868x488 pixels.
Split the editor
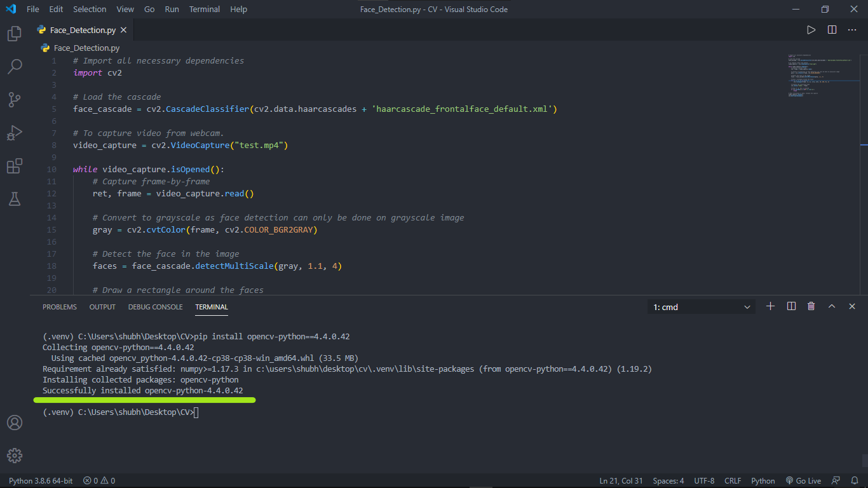tap(832, 29)
